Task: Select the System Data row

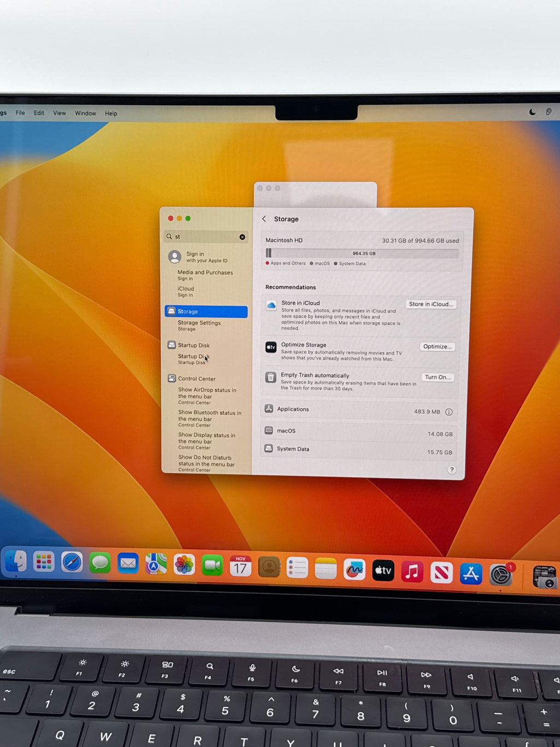Action: point(358,450)
